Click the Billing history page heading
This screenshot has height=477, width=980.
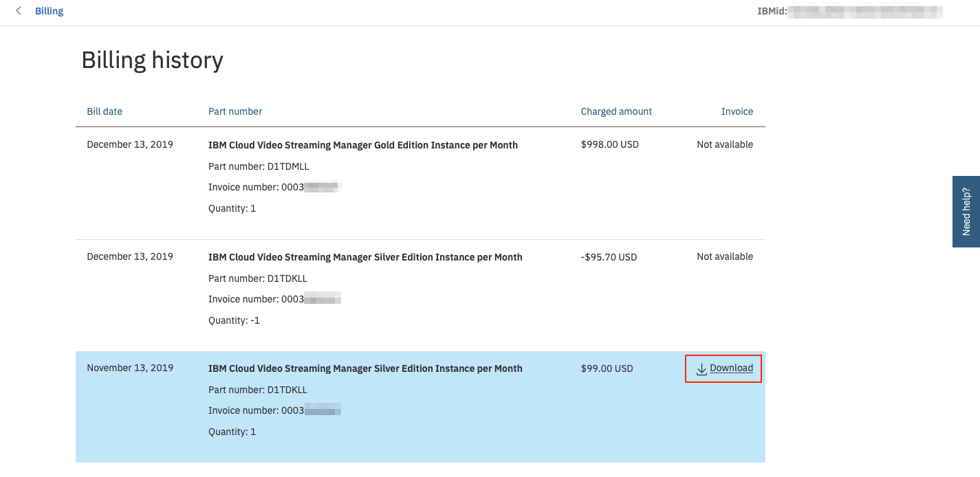pos(153,60)
